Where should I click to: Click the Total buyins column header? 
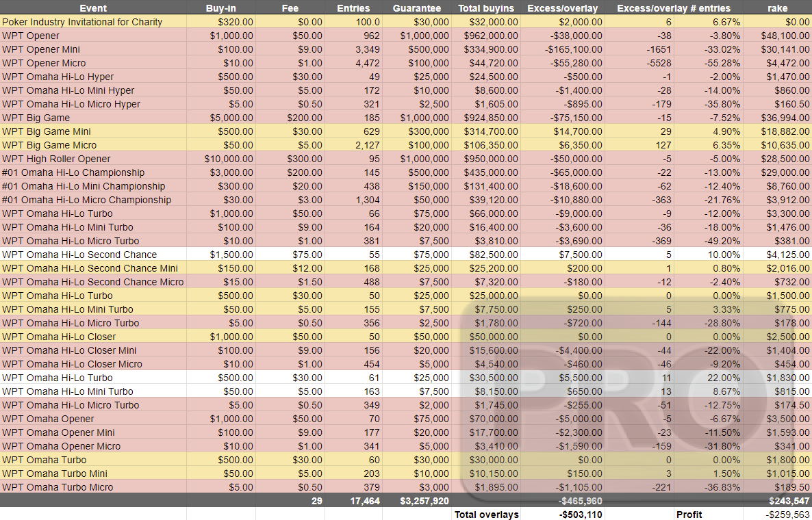(x=487, y=8)
